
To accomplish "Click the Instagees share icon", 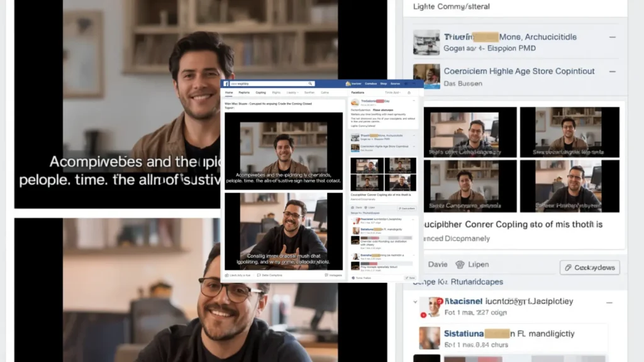I will 326,275.
